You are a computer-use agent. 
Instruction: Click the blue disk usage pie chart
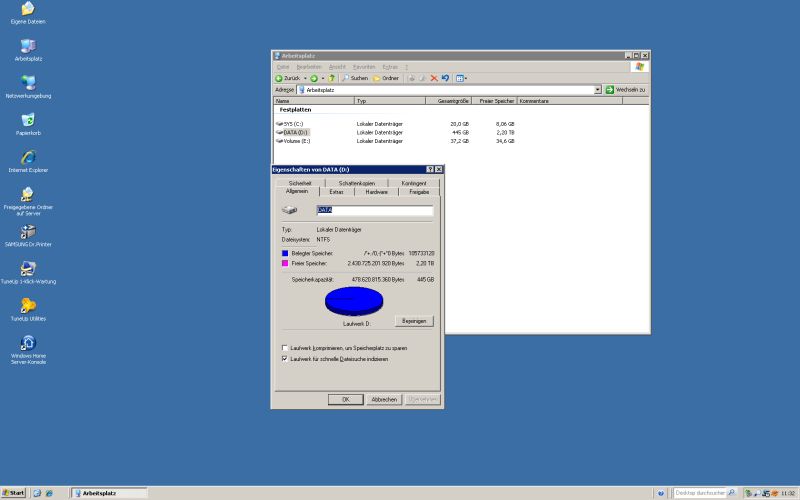coord(354,301)
